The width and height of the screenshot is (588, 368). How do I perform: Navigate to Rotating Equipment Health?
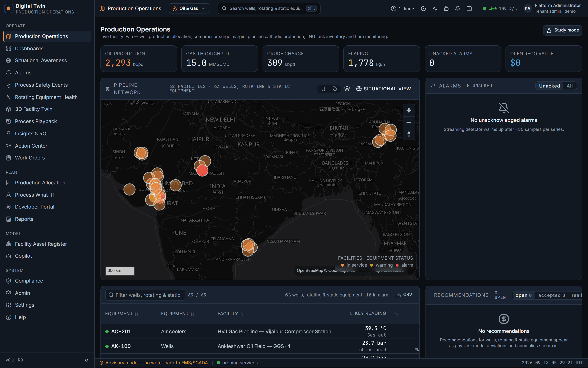(x=47, y=97)
